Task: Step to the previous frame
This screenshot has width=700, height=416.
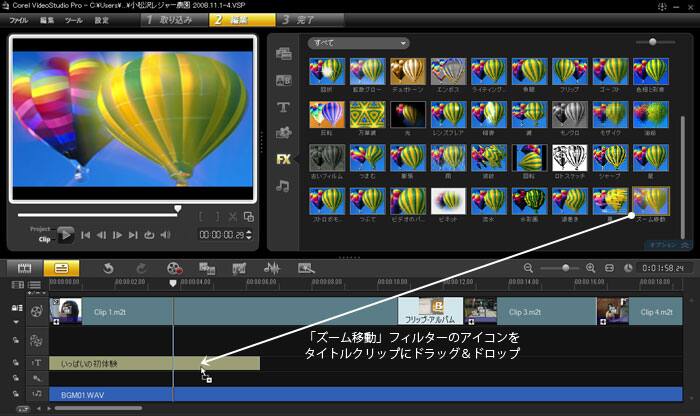Action: point(101,235)
